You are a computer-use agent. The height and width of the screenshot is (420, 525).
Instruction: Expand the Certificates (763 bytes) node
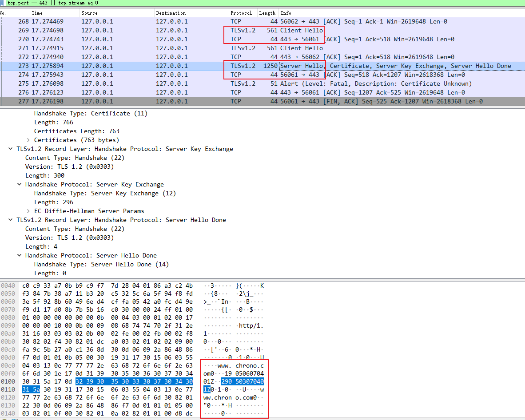(28, 140)
